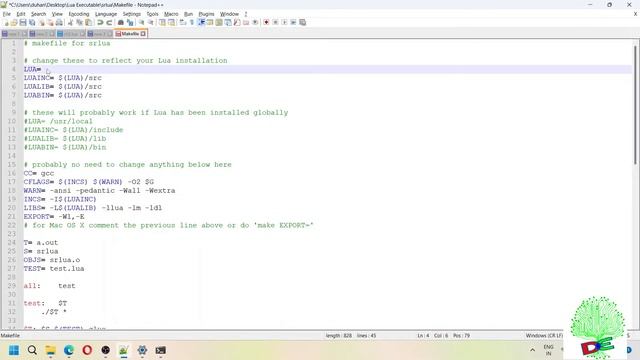Image resolution: width=640 pixels, height=360 pixels.
Task: Open Find with the binoculars icon
Action: pos(121,22)
